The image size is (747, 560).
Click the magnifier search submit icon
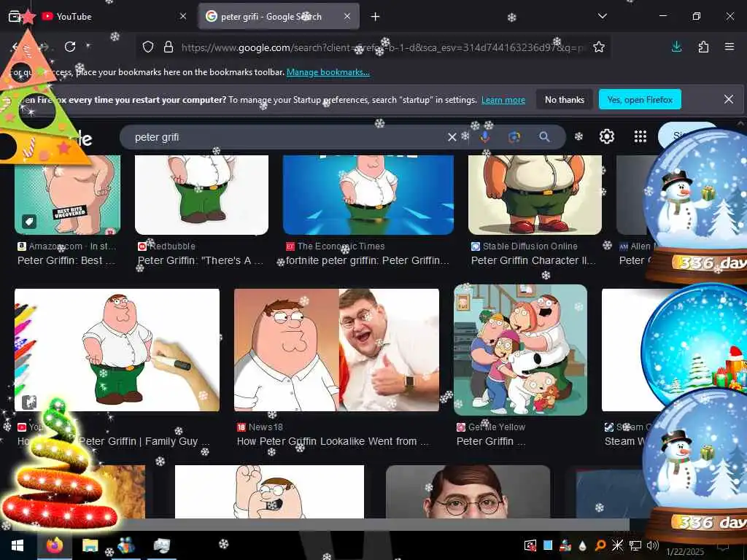pyautogui.click(x=544, y=137)
